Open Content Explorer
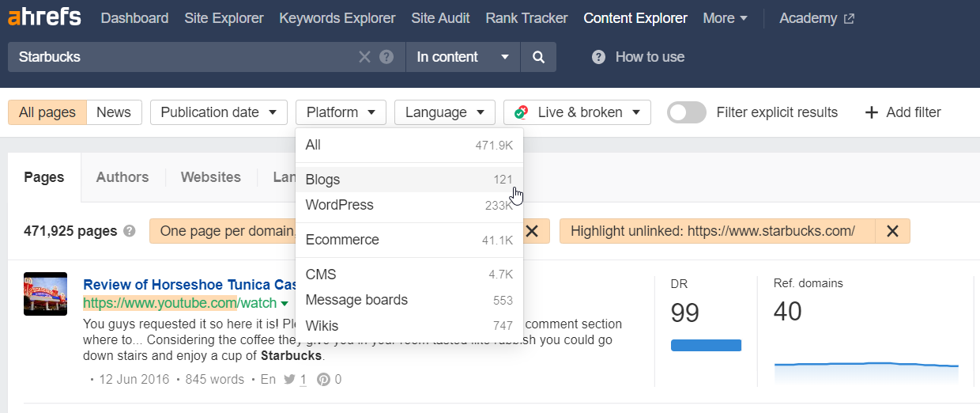The width and height of the screenshot is (980, 413). click(x=635, y=18)
